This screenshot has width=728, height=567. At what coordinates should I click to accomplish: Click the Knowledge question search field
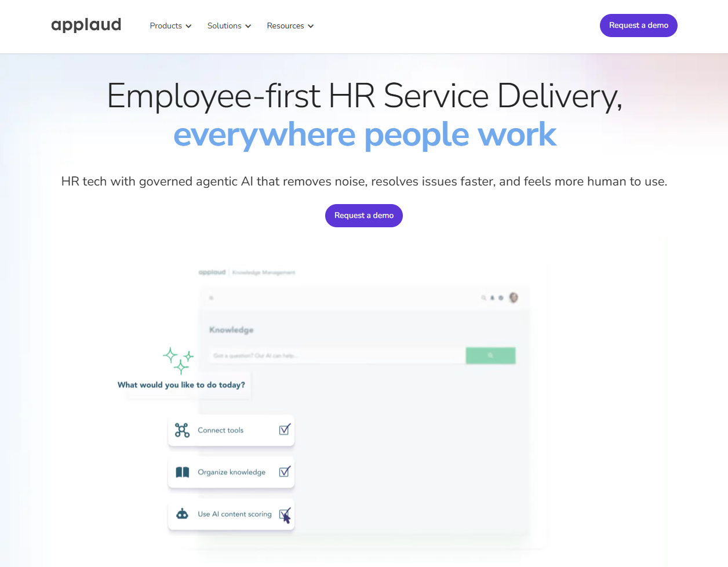point(336,355)
